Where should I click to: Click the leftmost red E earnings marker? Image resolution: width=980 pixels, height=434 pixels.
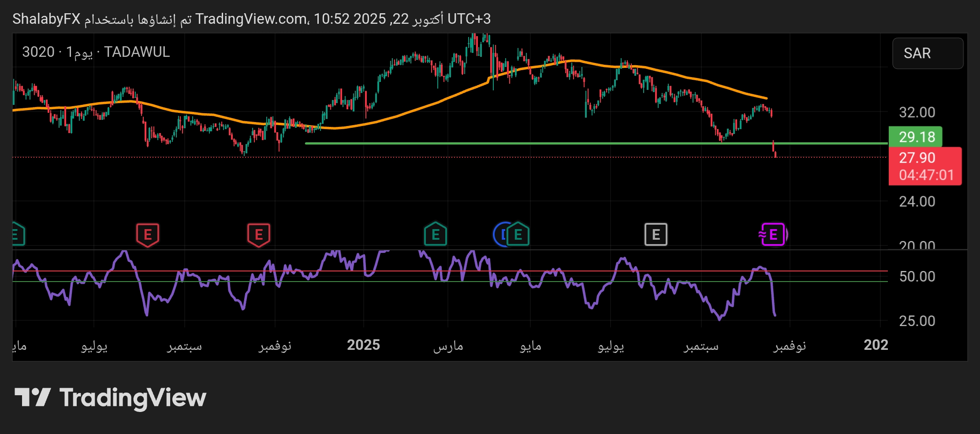pyautogui.click(x=148, y=234)
